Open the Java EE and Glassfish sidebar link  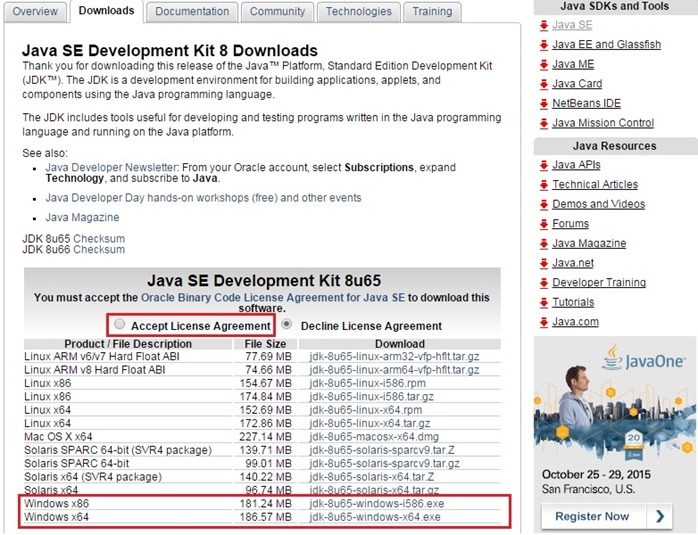pyautogui.click(x=606, y=45)
